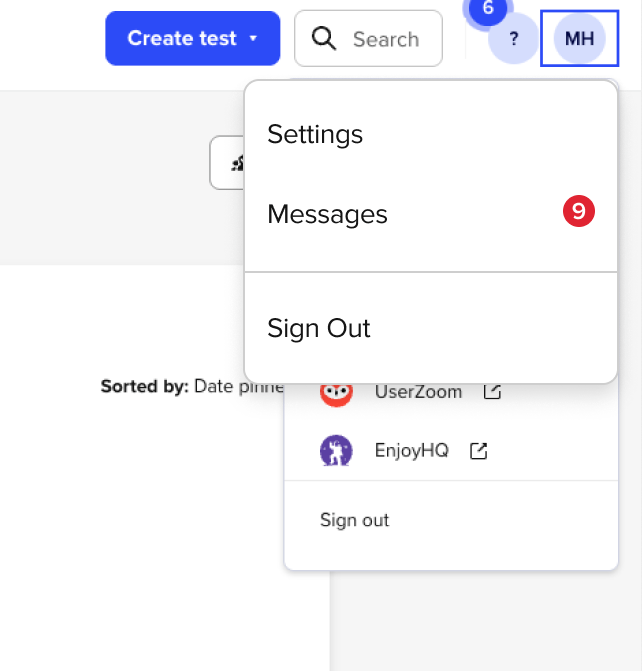Screen dimensions: 642x671
Task: Click the external link icon beside EnjoyHQ
Action: tap(479, 451)
